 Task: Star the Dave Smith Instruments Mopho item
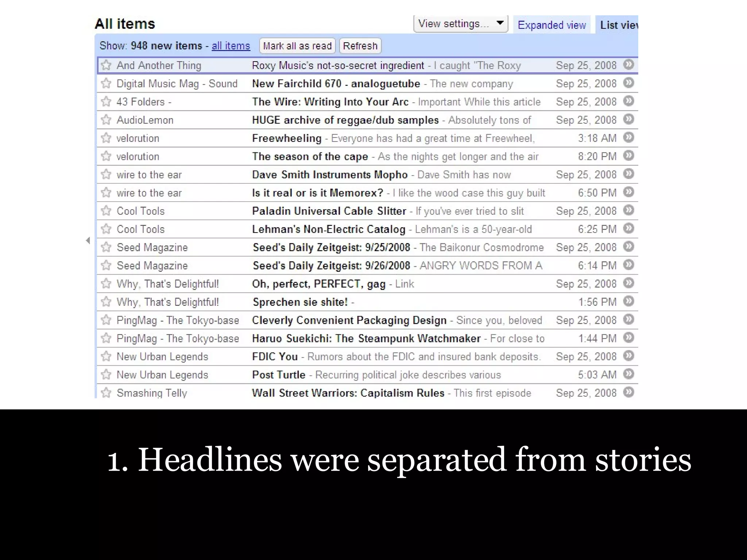point(106,174)
